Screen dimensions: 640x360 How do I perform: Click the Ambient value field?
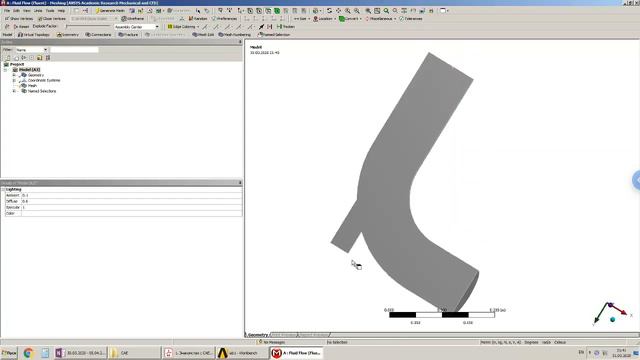(131, 196)
